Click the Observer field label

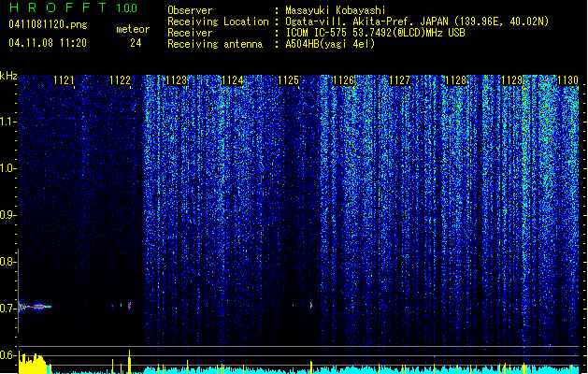coord(190,10)
